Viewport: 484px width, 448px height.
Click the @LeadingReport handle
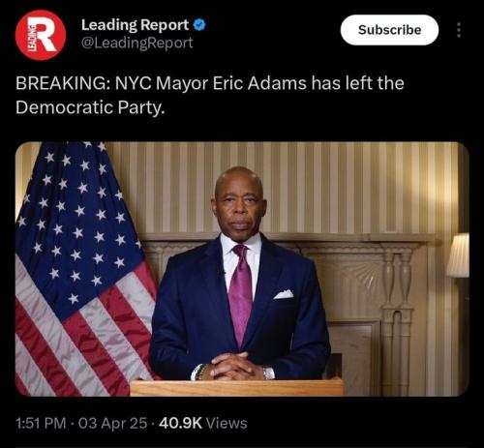click(x=137, y=43)
